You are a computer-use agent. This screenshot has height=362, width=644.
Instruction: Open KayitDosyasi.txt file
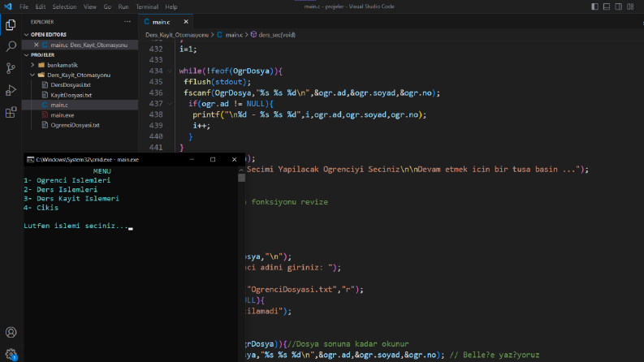tap(71, 95)
